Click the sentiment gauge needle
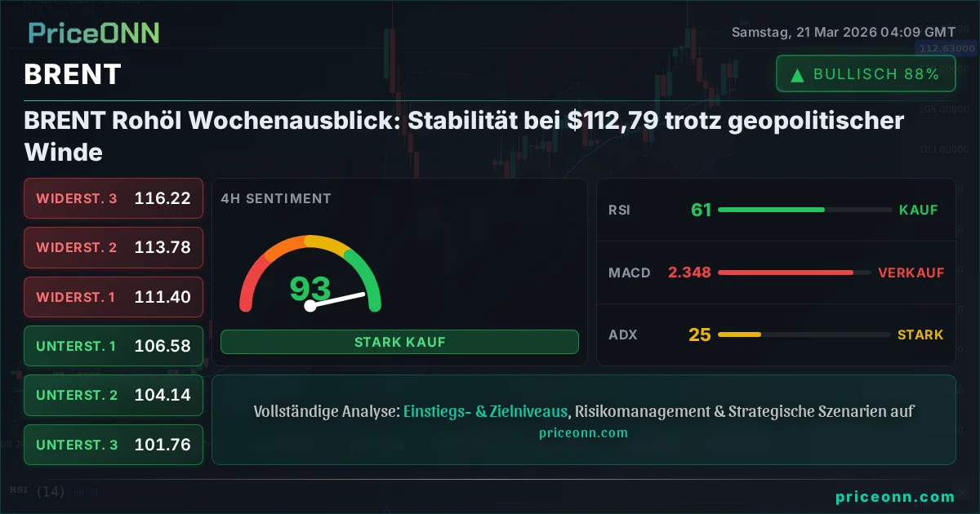 point(336,299)
